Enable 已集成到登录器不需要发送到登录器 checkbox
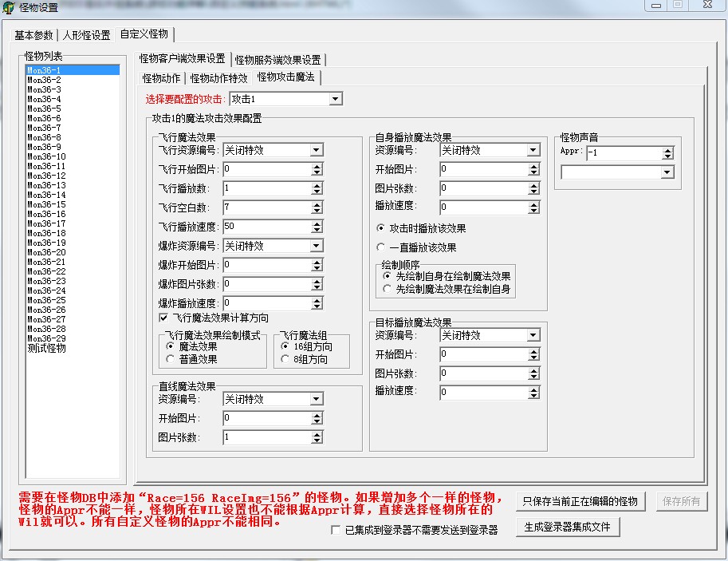The height and width of the screenshot is (561, 728). (336, 530)
